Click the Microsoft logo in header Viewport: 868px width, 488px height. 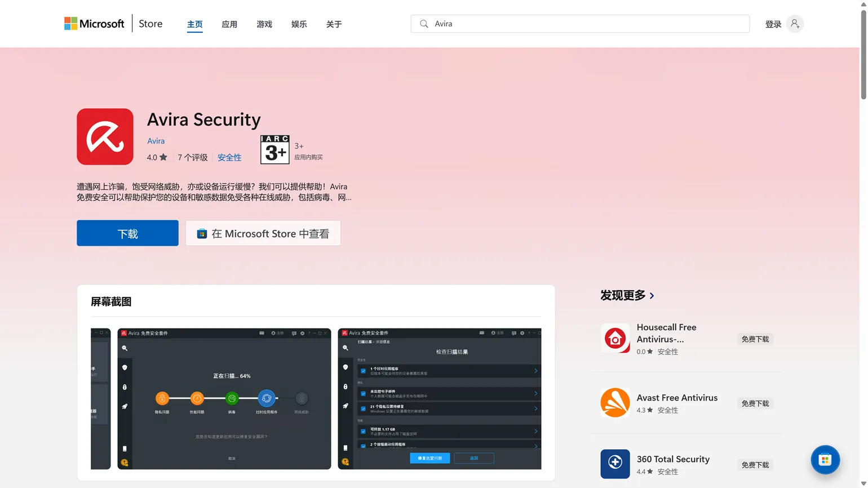94,24
